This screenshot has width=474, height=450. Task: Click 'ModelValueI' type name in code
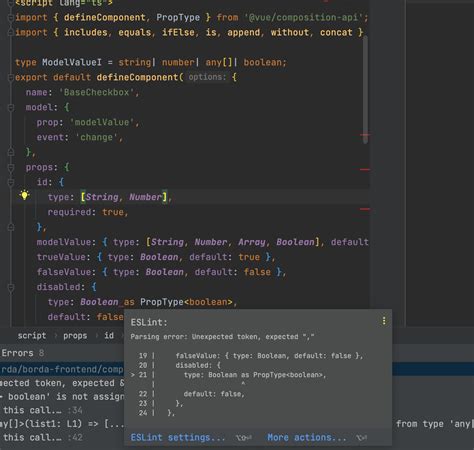72,62
